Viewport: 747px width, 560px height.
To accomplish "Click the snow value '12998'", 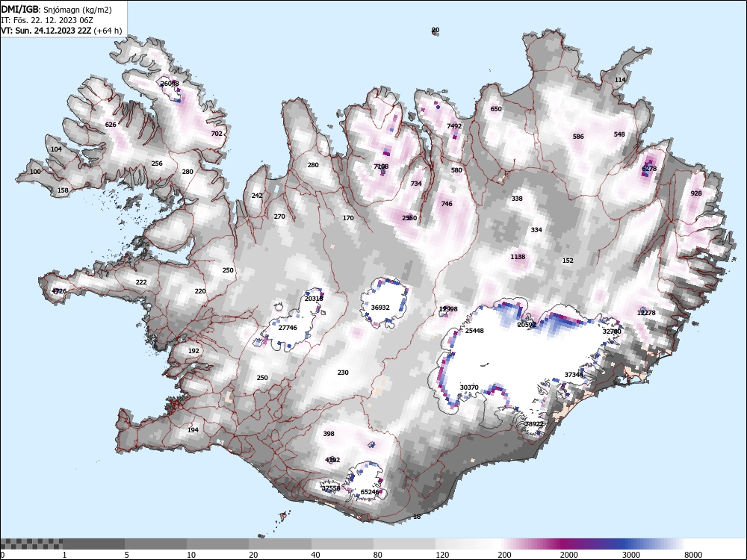I will [x=448, y=310].
